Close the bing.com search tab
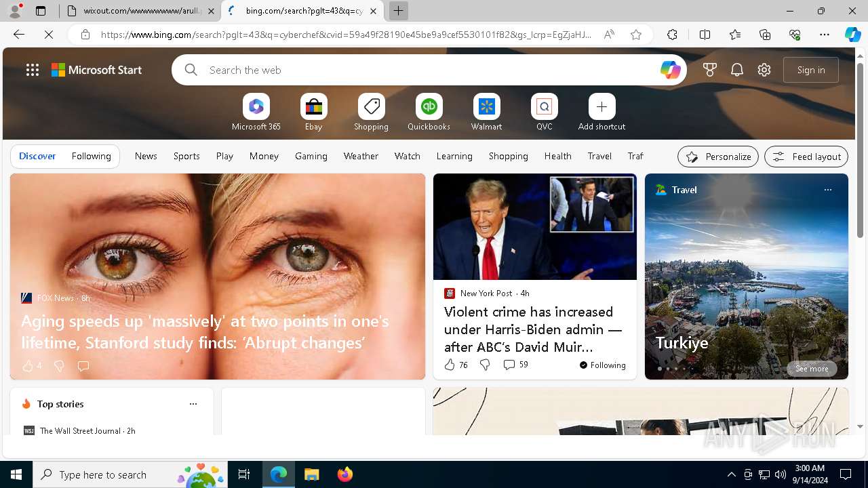This screenshot has height=488, width=868. click(x=374, y=11)
